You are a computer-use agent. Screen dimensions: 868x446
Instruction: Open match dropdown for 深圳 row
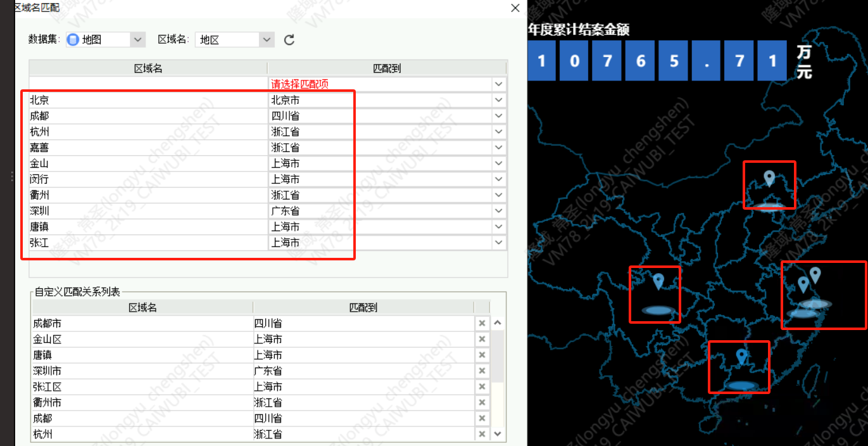[499, 211]
